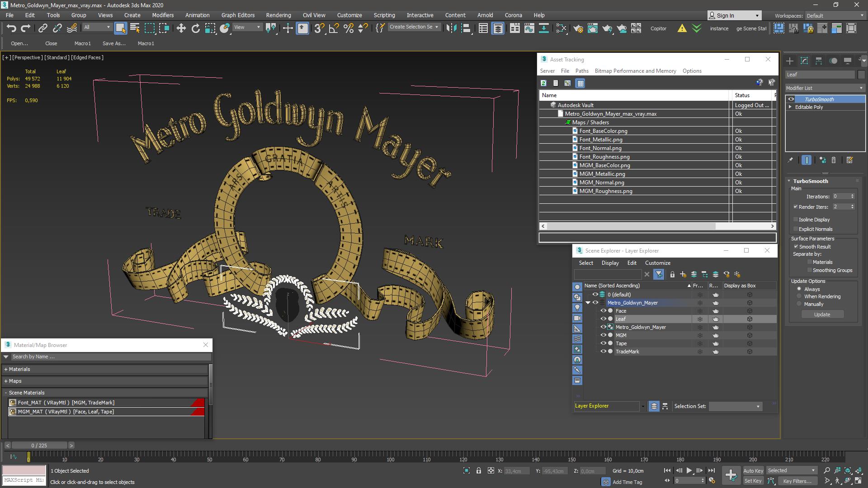Open the Hierarchy tab in command panel
The height and width of the screenshot is (488, 868).
tap(819, 61)
